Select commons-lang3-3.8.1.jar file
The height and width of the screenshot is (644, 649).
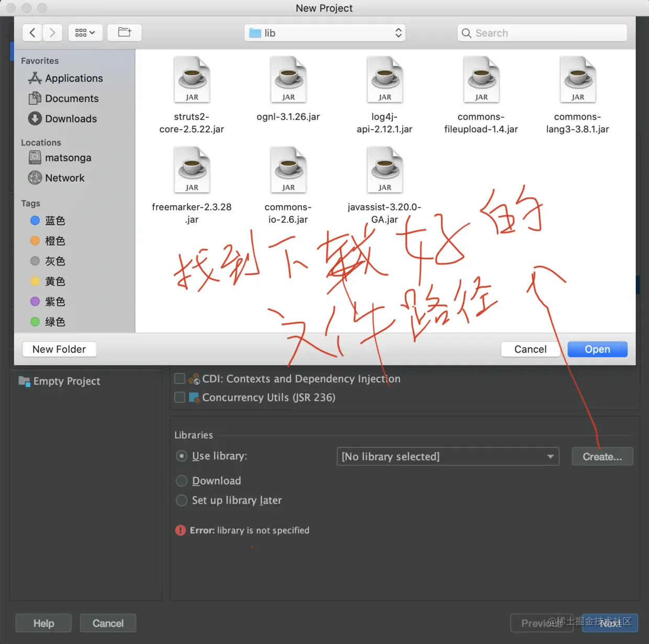click(x=577, y=95)
